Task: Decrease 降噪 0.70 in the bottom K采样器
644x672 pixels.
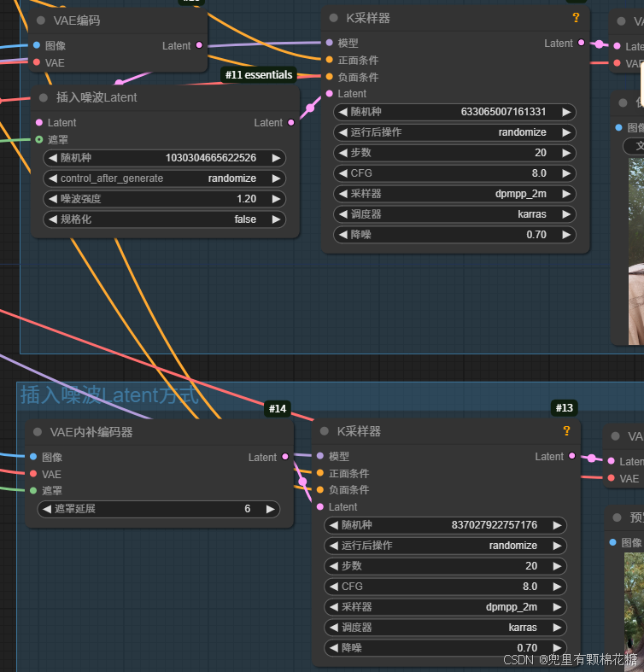Action: point(334,647)
